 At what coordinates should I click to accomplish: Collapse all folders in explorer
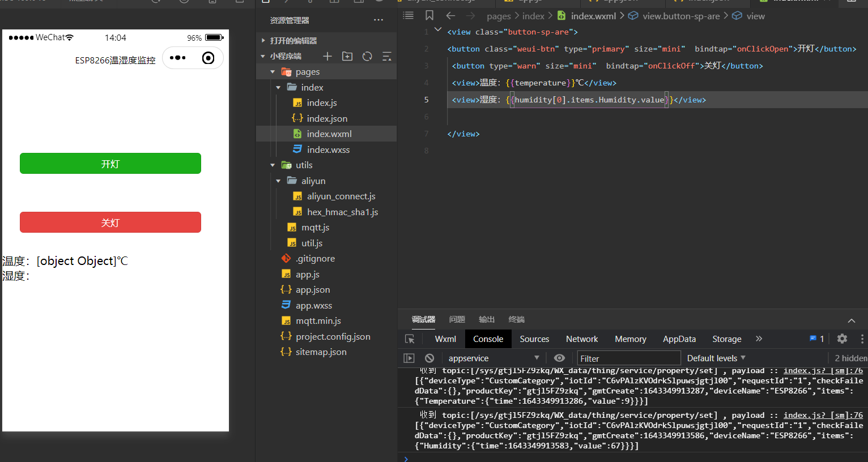(x=387, y=56)
